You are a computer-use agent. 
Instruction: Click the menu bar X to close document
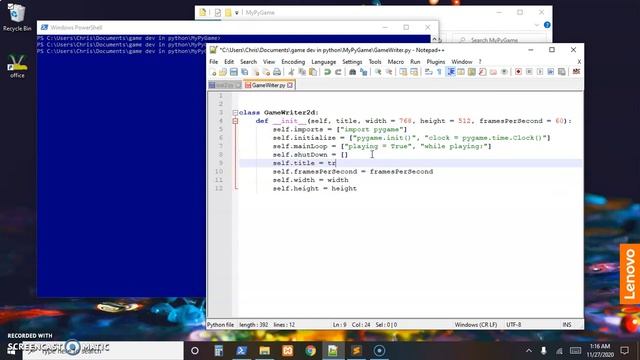(x=579, y=62)
